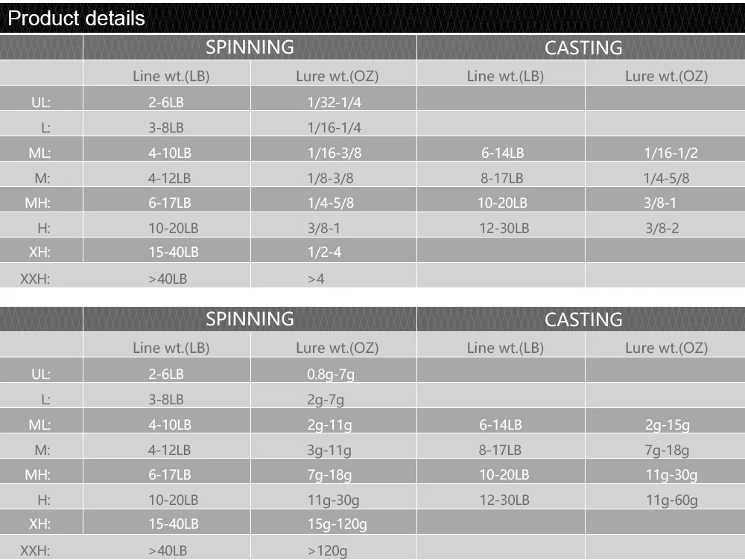Select the top CASTING header
Image resolution: width=745 pixels, height=560 pixels.
[x=583, y=48]
